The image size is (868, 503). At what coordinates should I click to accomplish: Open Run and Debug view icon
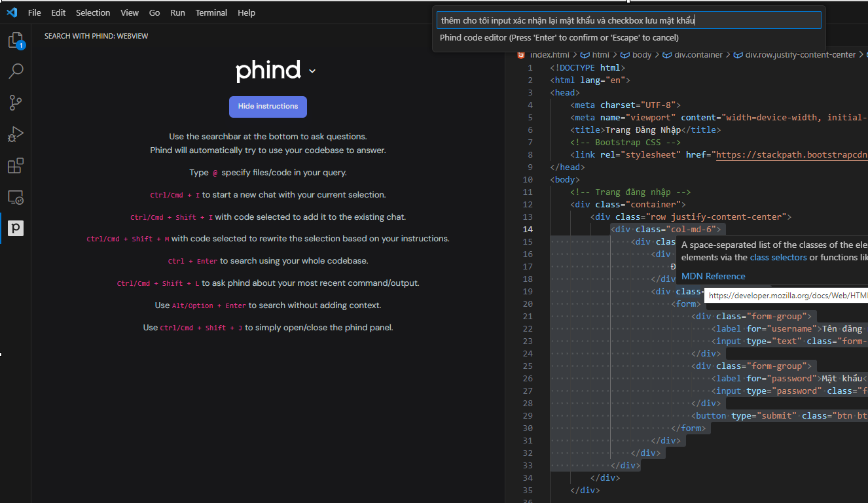pyautogui.click(x=16, y=134)
